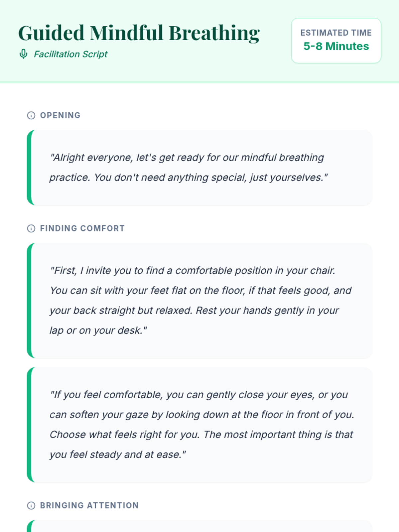Viewport: 399px width, 532px height.
Task: Click the 'First, I invite you' script card
Action: 200,301
